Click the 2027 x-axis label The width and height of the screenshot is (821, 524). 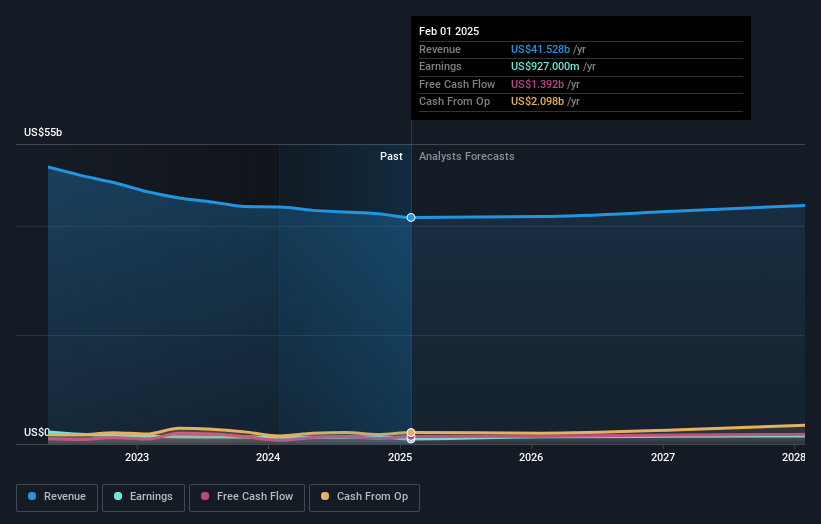tap(663, 457)
